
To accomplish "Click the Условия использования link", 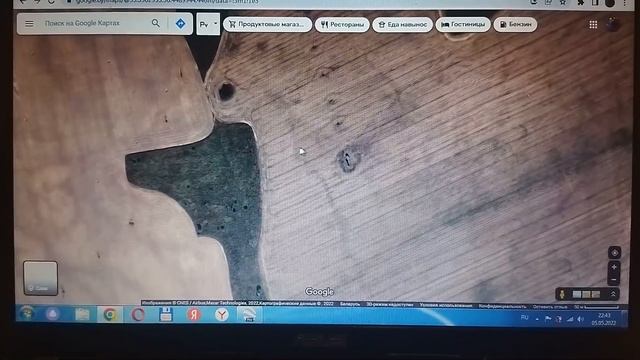I will coord(446,305).
